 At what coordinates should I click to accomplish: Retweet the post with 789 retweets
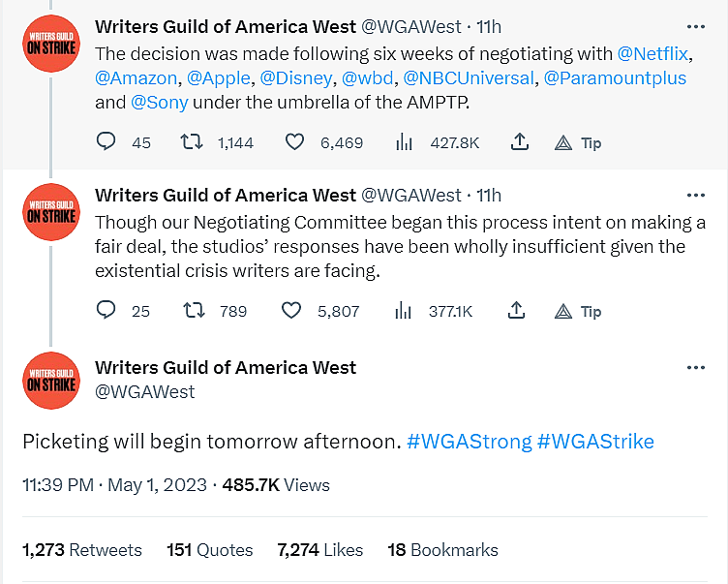[193, 311]
